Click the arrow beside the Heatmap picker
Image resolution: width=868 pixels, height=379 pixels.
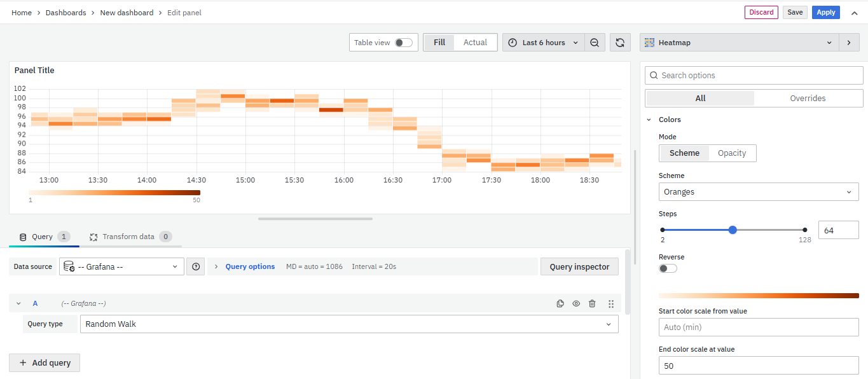pyautogui.click(x=848, y=43)
